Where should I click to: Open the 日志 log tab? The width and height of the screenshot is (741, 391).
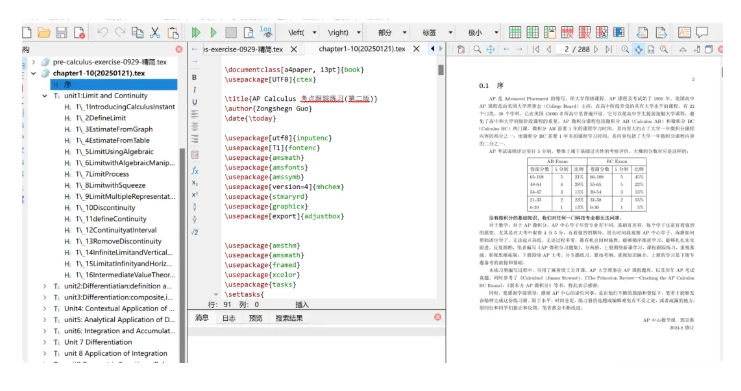coord(229,318)
